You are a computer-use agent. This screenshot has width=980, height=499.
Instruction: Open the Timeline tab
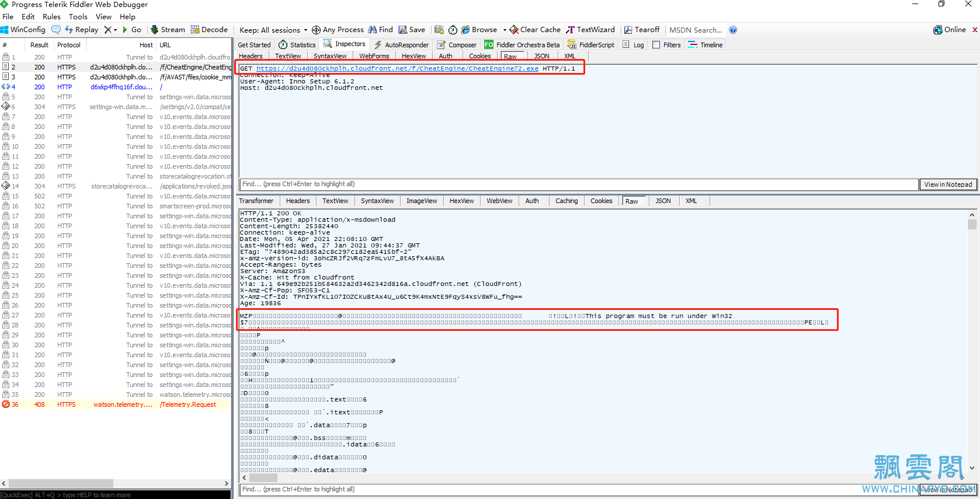tap(706, 45)
